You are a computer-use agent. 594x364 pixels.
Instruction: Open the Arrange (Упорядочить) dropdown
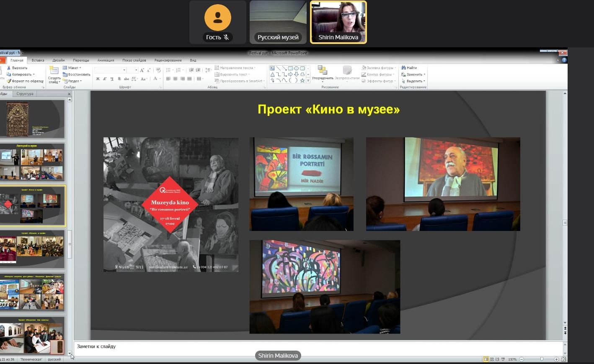point(323,74)
